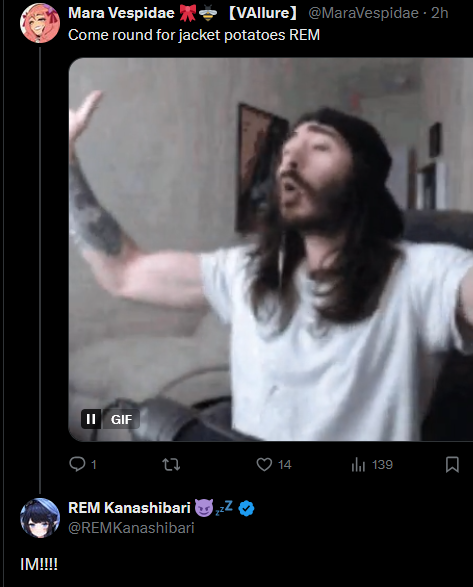Open Mara Vespidae's profile avatar
473x587 pixels.
[x=40, y=23]
